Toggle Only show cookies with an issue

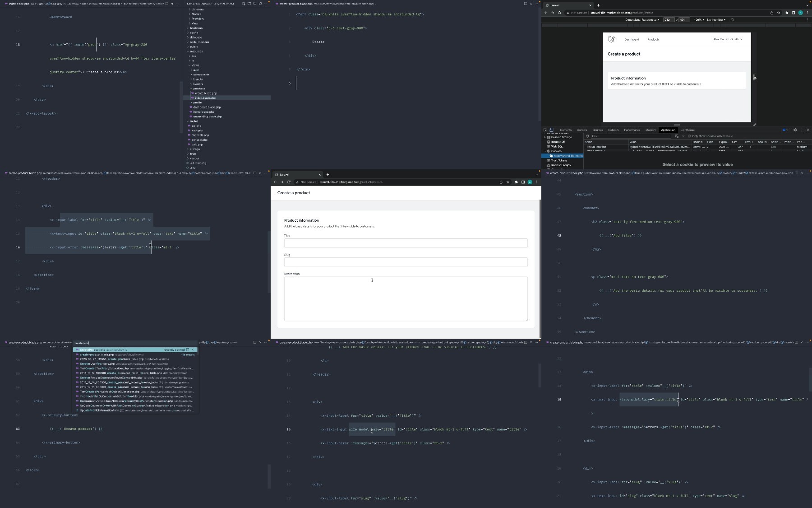(x=689, y=136)
